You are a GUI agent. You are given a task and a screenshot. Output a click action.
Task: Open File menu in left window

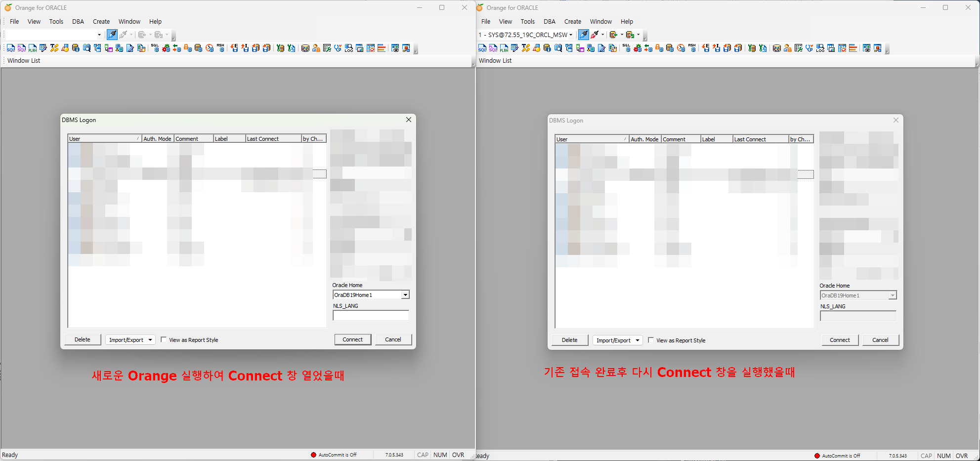pos(14,21)
